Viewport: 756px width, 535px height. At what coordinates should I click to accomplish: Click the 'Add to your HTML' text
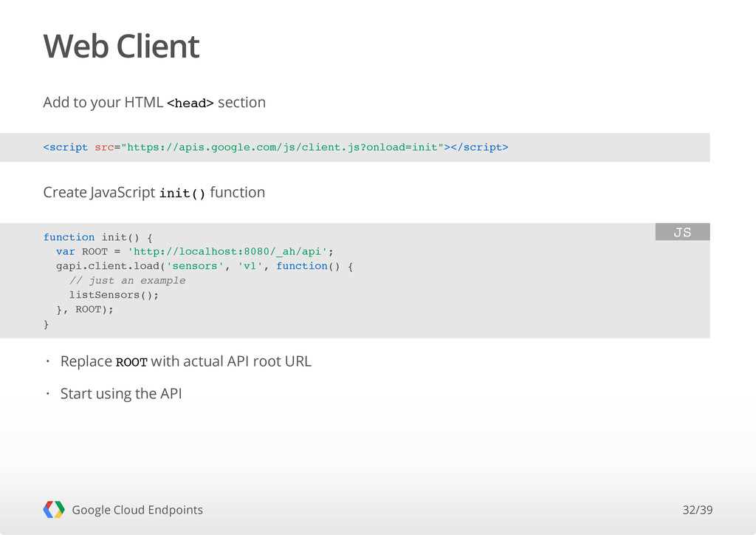point(103,102)
